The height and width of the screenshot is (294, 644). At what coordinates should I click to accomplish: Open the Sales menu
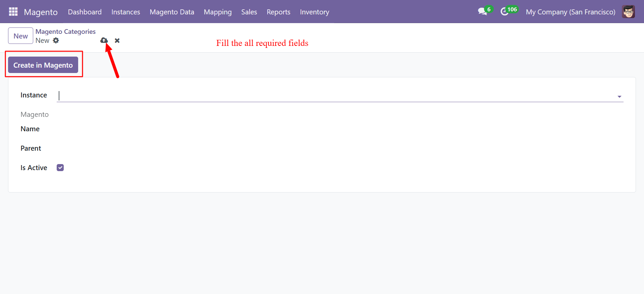click(249, 12)
